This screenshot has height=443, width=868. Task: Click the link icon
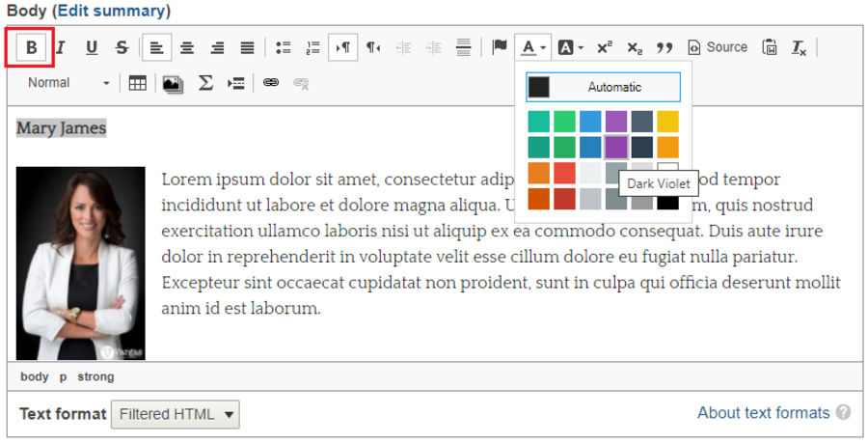pos(271,84)
